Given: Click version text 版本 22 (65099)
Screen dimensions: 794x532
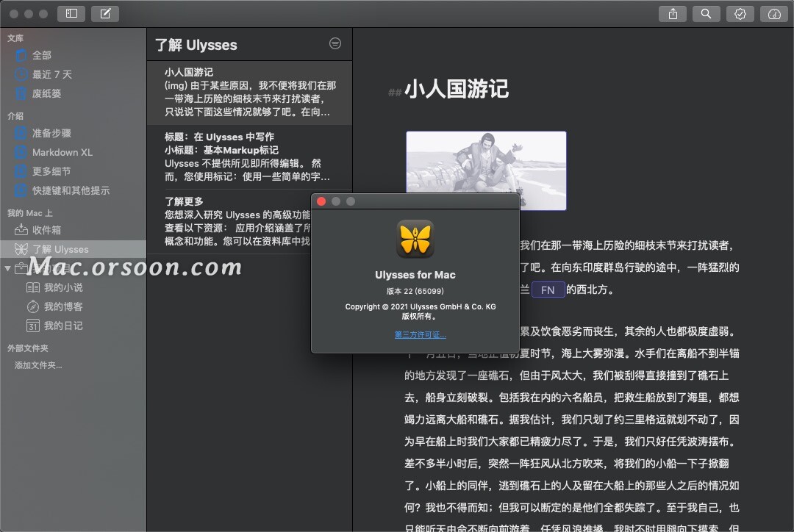Looking at the screenshot, I should pos(415,291).
